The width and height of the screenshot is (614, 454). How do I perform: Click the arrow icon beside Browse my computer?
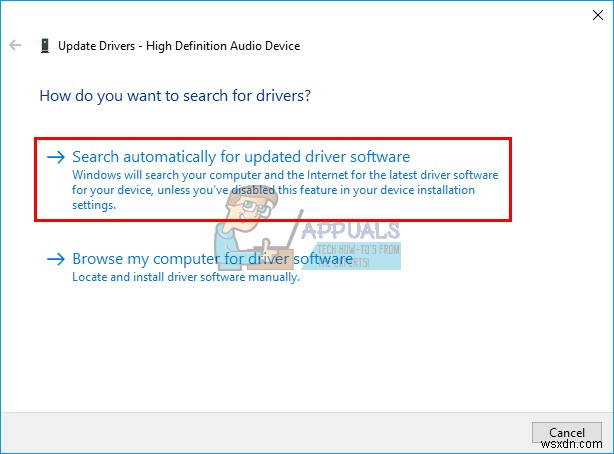tap(56, 259)
